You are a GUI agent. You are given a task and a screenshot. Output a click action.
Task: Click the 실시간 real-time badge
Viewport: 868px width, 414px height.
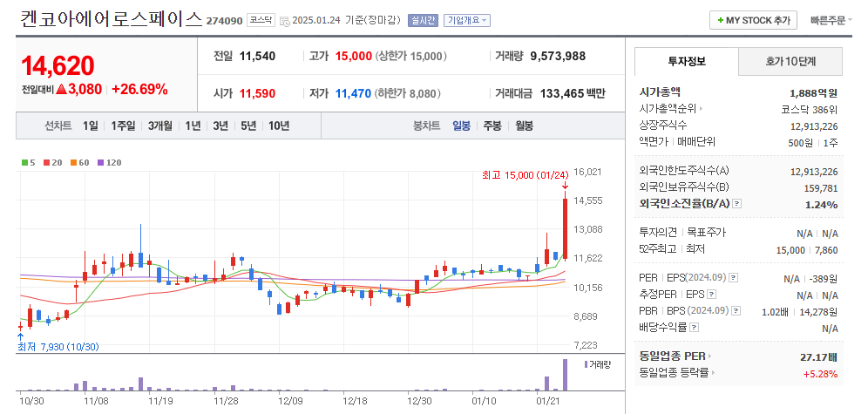click(x=423, y=20)
